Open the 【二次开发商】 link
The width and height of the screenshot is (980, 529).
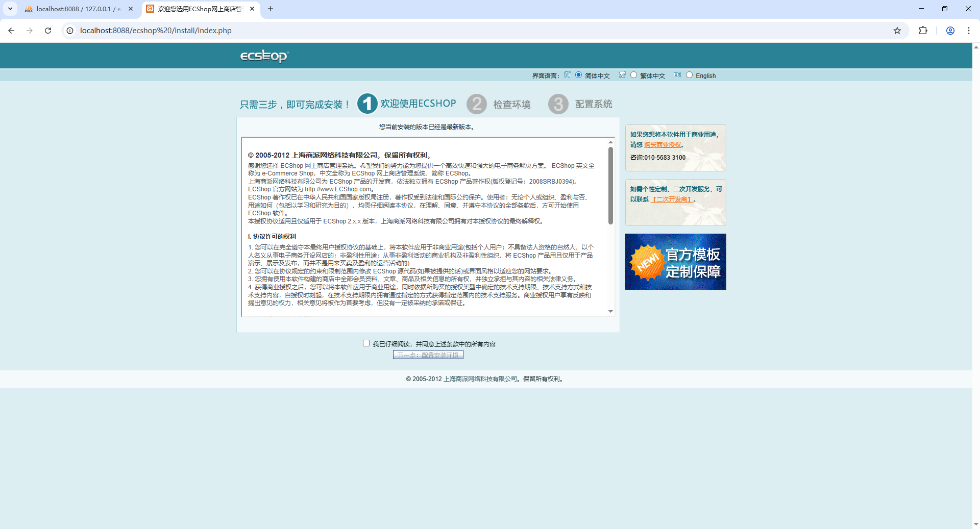[x=672, y=199]
